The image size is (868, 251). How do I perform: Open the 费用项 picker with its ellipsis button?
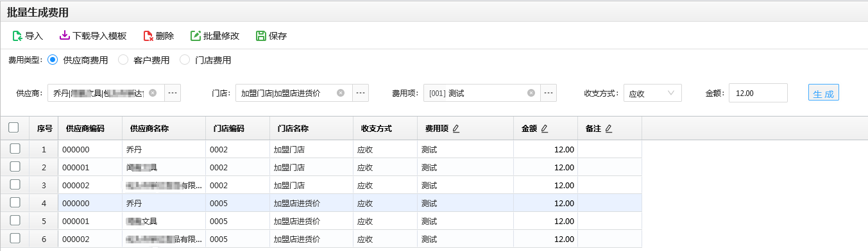pos(549,93)
